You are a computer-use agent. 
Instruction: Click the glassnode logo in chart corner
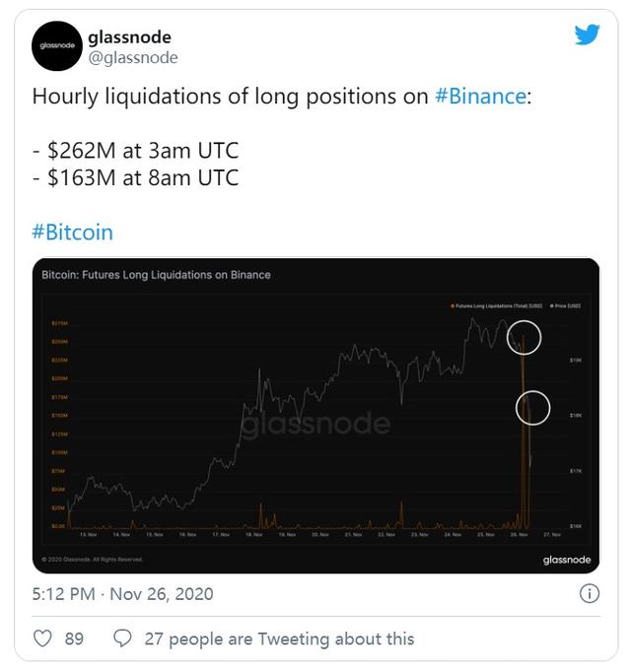point(566,560)
